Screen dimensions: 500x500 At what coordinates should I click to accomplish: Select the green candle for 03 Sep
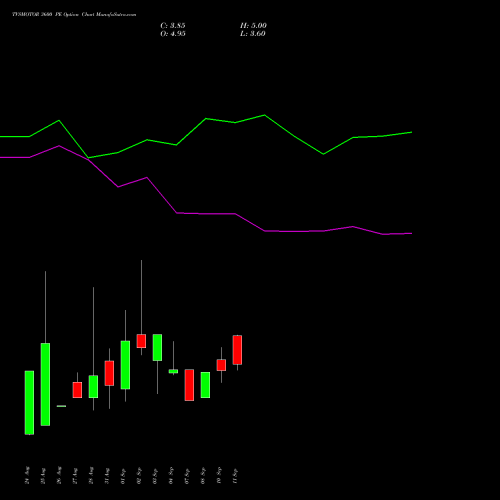click(x=157, y=347)
